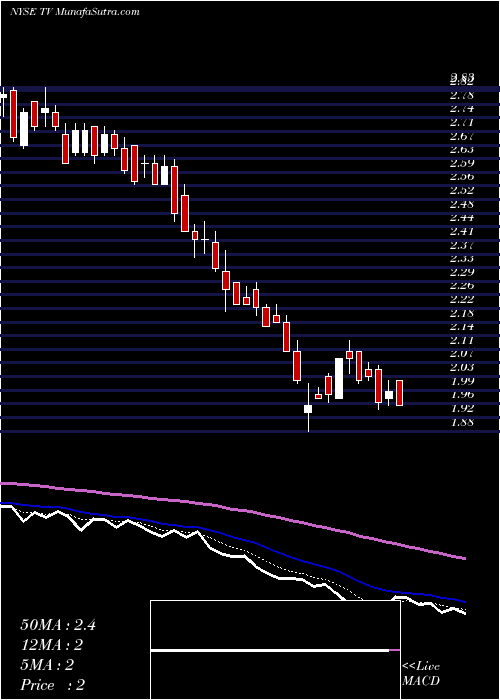Click the 2.74 price axis label

click(x=462, y=108)
